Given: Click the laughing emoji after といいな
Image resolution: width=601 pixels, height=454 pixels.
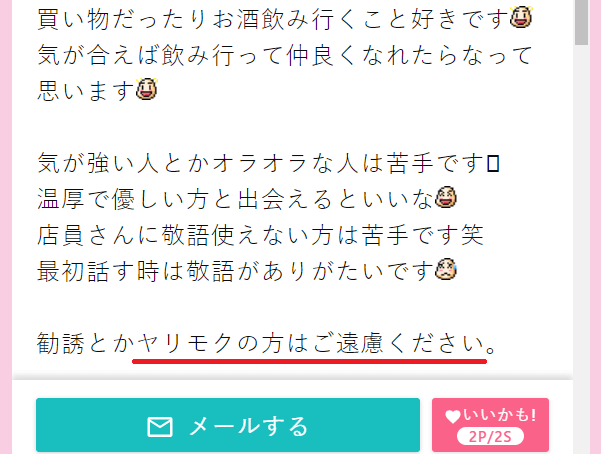Looking at the screenshot, I should point(446,197).
